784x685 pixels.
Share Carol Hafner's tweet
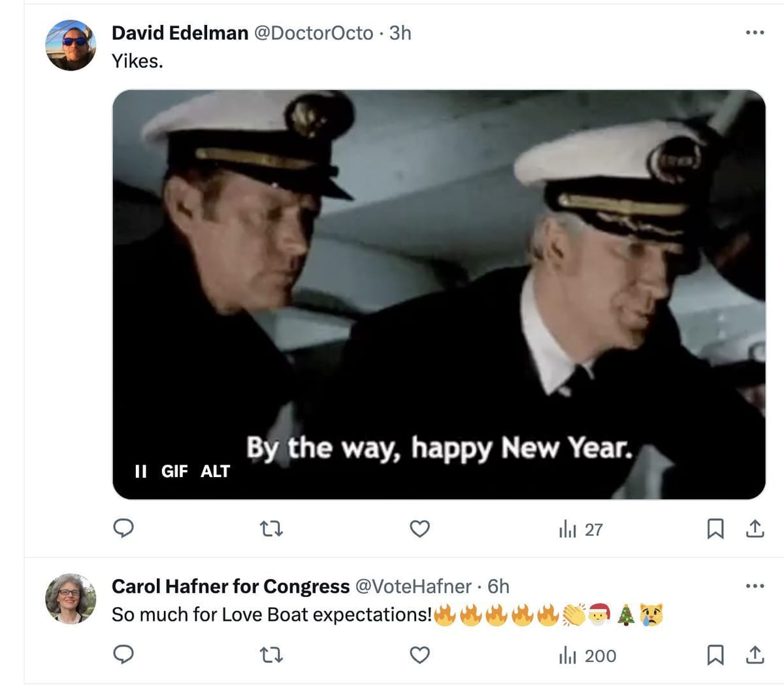click(x=755, y=654)
